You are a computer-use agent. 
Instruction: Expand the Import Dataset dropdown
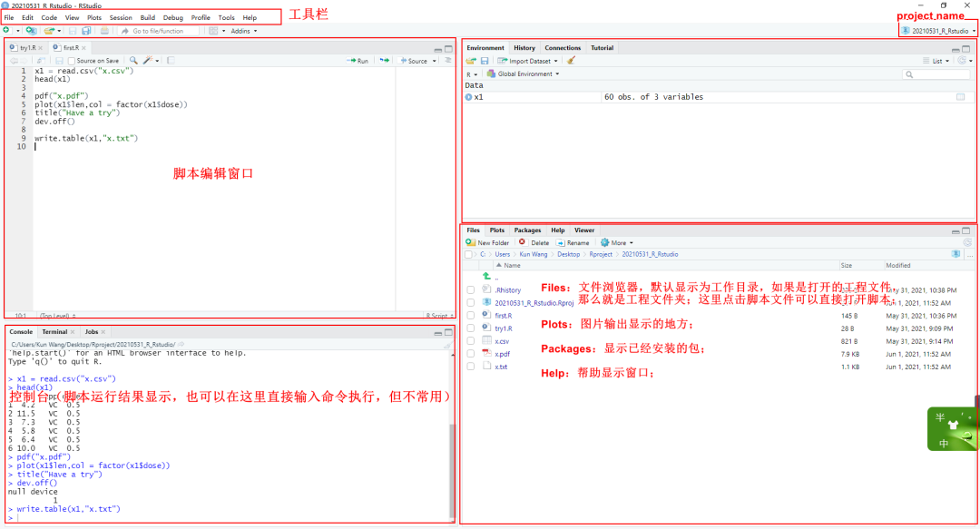tap(527, 61)
